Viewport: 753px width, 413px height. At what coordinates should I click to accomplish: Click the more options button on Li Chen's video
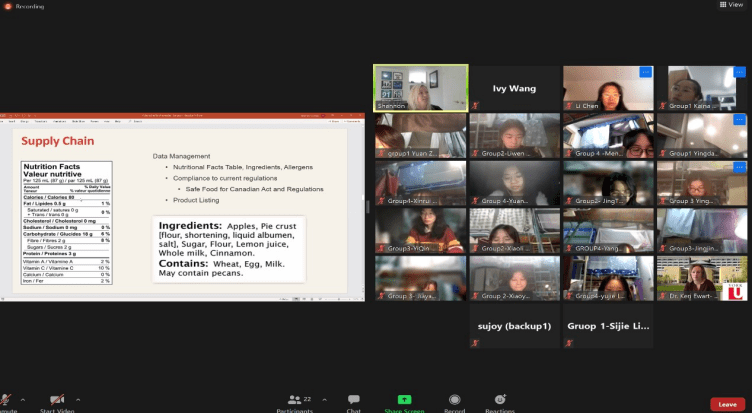[645, 72]
